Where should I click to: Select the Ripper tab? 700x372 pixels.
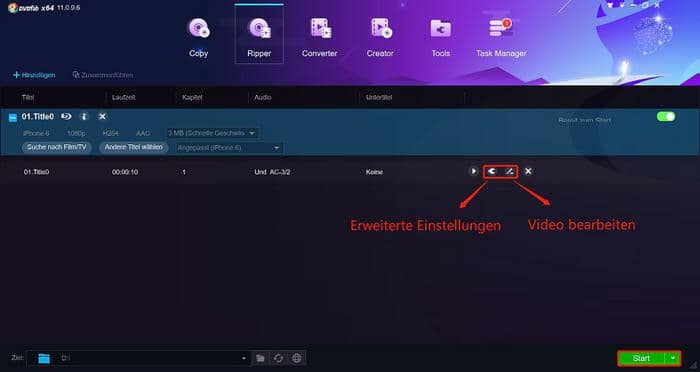[259, 34]
